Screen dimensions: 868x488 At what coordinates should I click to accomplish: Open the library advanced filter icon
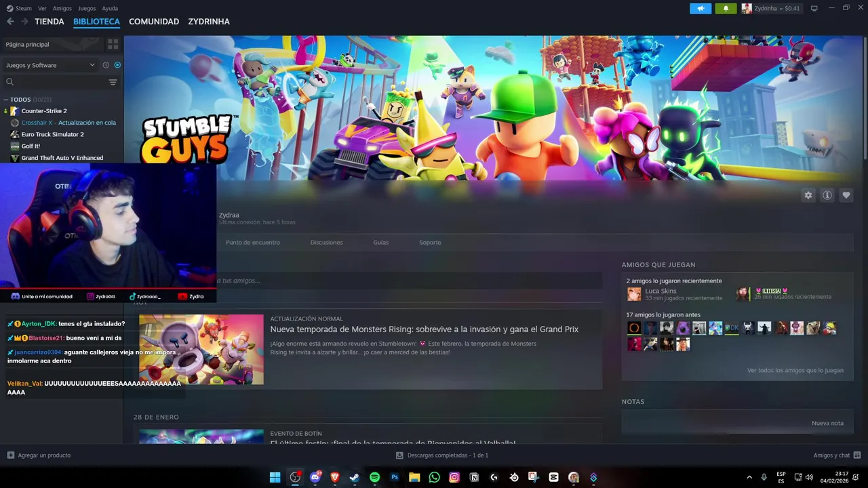[113, 82]
